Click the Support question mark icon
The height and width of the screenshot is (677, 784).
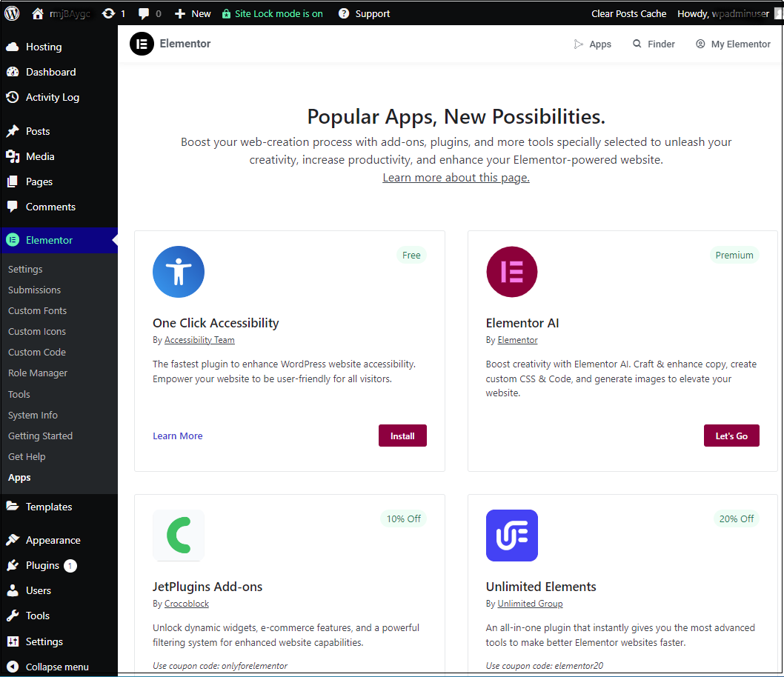343,13
